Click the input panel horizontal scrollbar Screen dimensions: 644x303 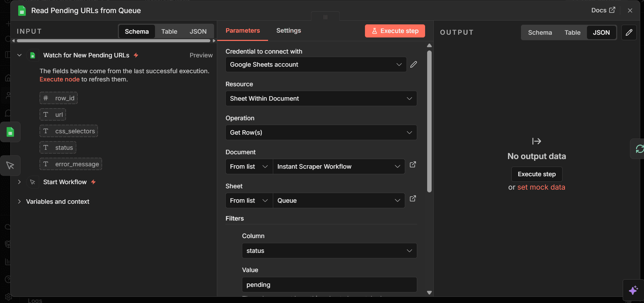(113, 41)
